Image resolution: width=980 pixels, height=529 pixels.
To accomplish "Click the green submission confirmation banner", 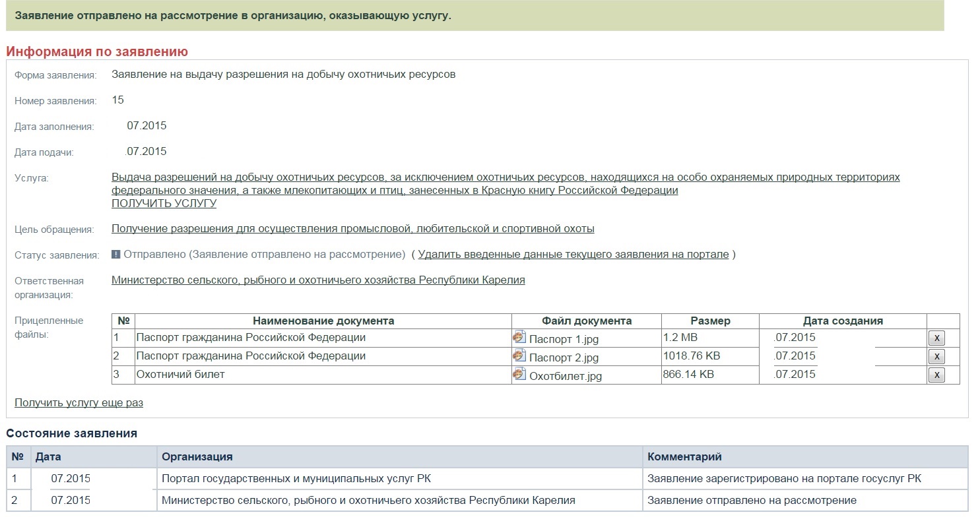I will pos(474,16).
